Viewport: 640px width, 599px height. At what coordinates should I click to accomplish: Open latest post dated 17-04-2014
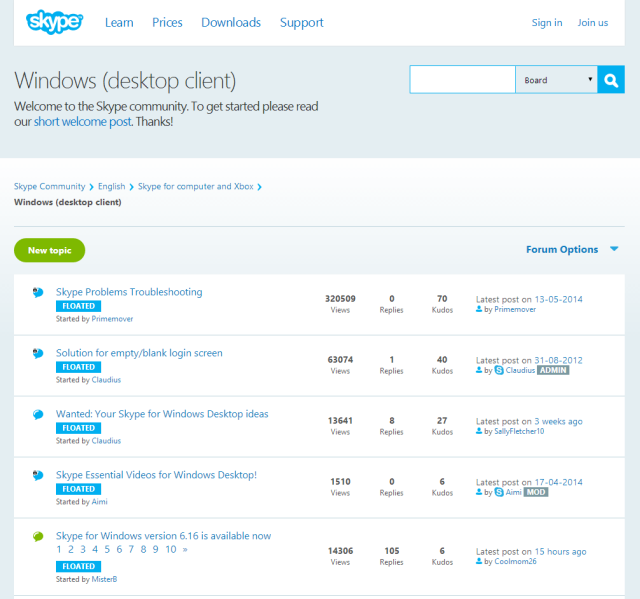[558, 482]
